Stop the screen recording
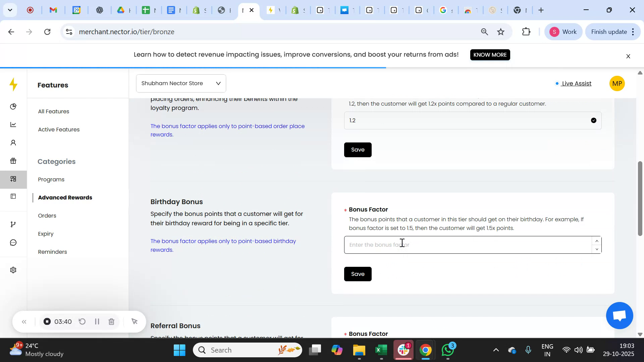 pyautogui.click(x=47, y=321)
